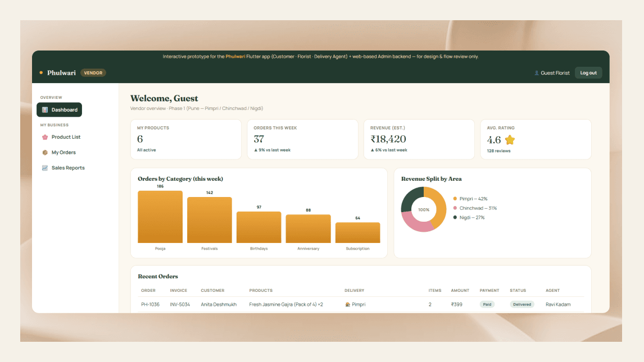This screenshot has width=644, height=362.
Task: Open the Orders This Week card
Action: point(303,139)
